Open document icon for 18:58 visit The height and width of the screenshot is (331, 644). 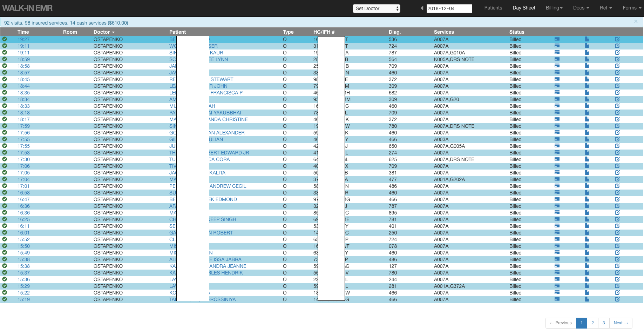point(587,66)
